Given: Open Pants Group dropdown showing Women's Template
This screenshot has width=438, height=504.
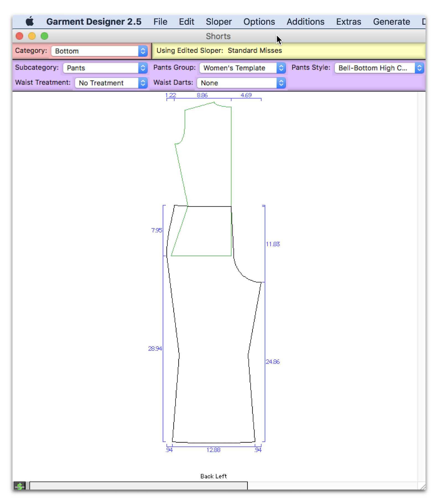Looking at the screenshot, I should [242, 68].
